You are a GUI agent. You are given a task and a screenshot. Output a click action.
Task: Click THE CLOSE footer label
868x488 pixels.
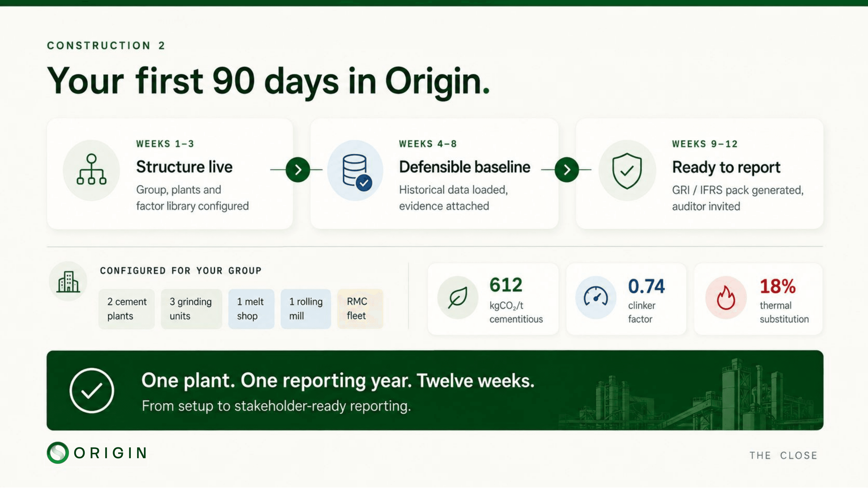point(783,456)
